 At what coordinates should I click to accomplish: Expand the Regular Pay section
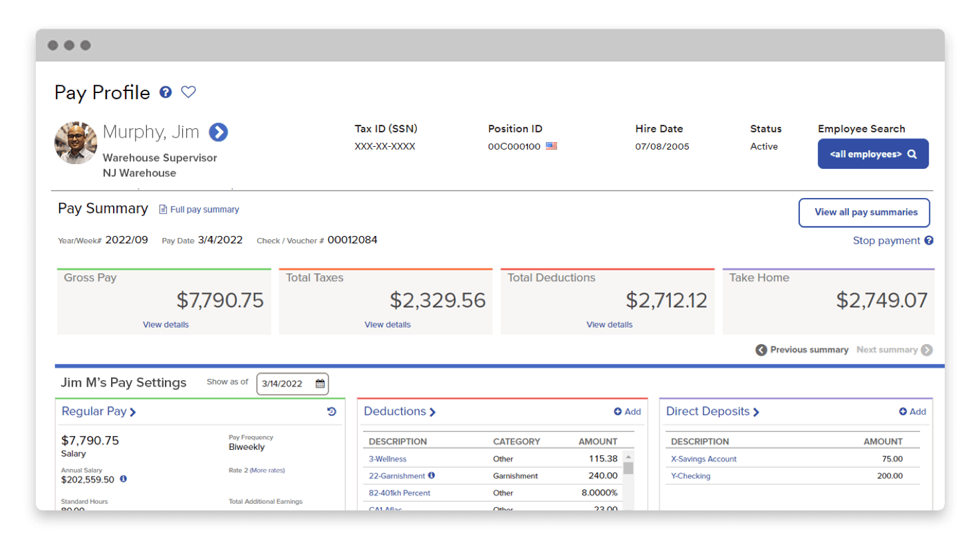tap(99, 411)
